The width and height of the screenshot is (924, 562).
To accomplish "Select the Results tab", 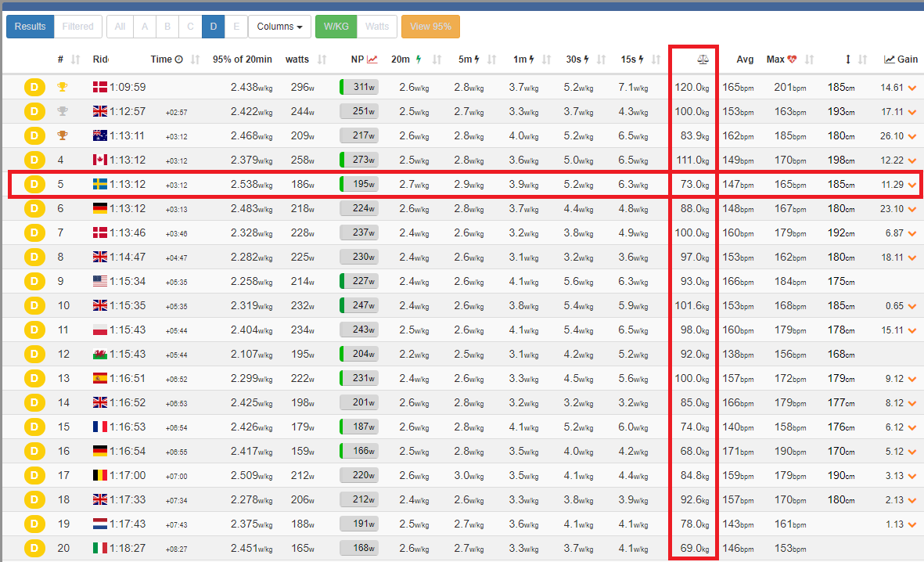I will coord(31,27).
